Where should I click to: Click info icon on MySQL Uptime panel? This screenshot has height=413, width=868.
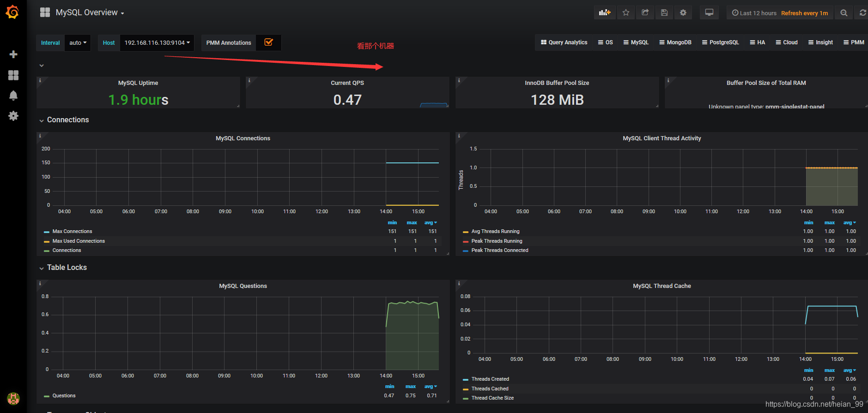coord(40,80)
